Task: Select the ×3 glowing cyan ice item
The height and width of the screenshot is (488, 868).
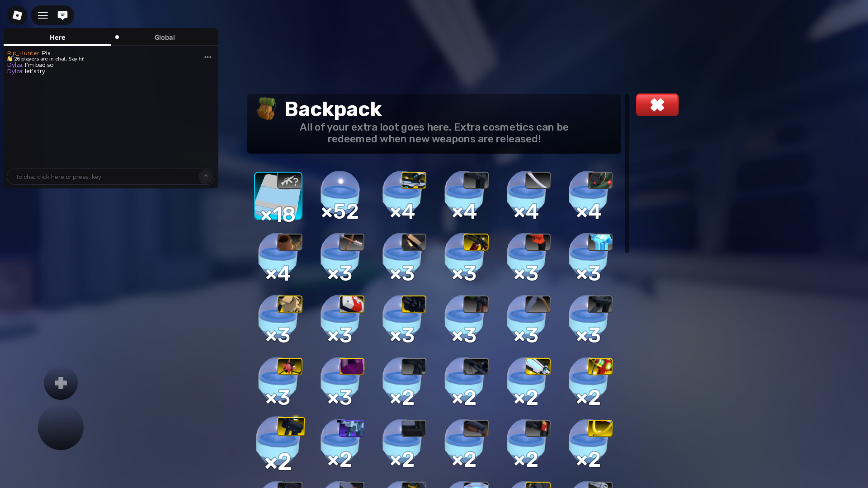Action: point(590,258)
